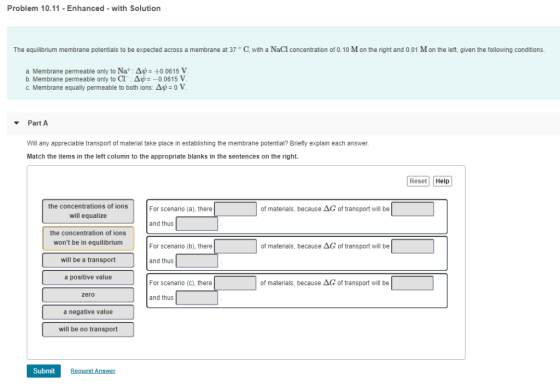Click scenario (a) blank after 'transport will be'
Image resolution: width=560 pixels, height=386 pixels.
click(412, 209)
